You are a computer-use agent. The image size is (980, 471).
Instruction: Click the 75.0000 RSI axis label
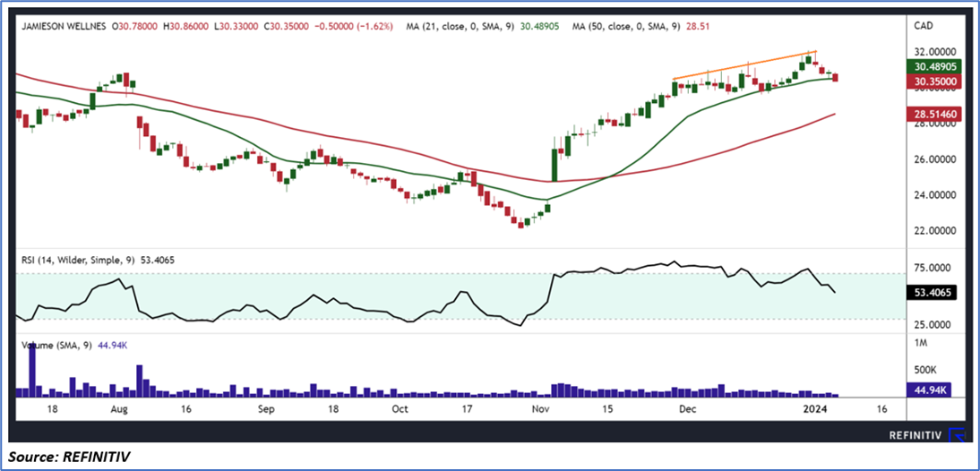(x=932, y=268)
